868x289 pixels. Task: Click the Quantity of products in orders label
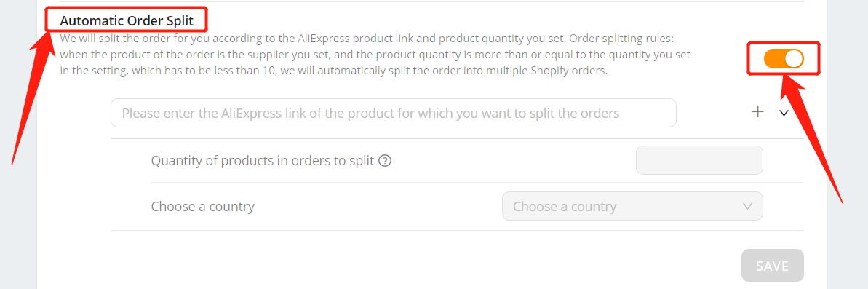263,161
